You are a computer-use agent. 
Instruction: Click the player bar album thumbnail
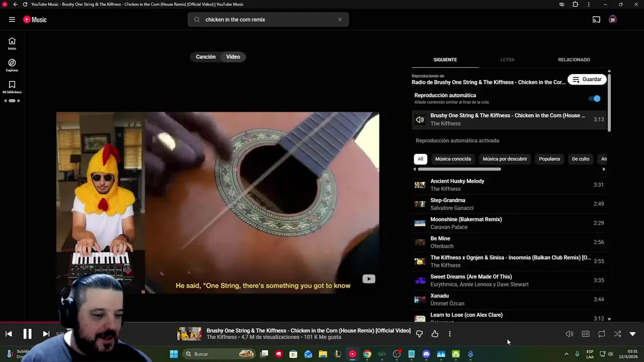[x=189, y=334]
